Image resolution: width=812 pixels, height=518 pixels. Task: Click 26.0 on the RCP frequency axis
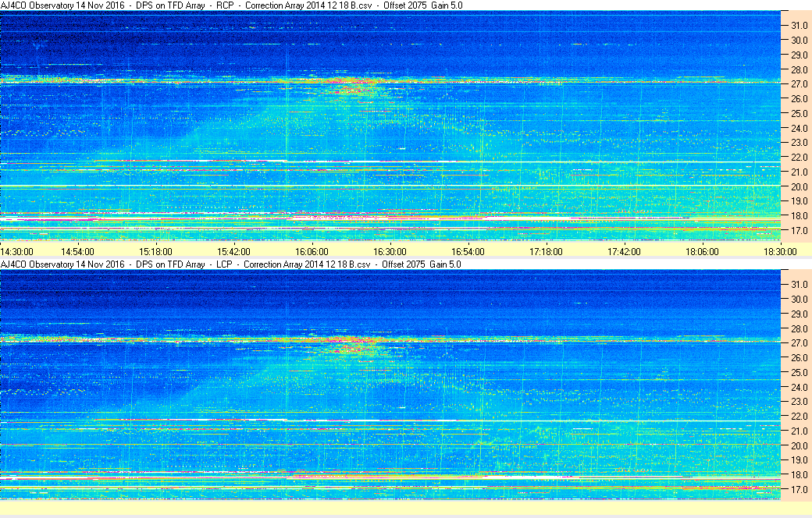[x=799, y=98]
